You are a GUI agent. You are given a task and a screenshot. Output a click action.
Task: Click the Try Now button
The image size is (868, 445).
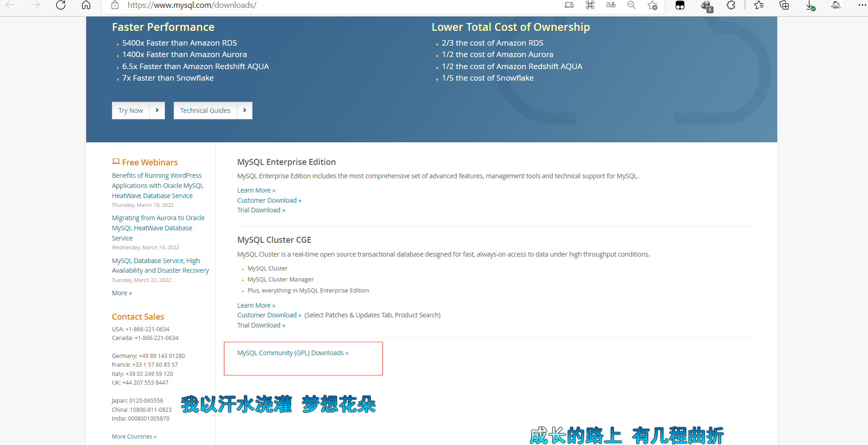pos(131,111)
